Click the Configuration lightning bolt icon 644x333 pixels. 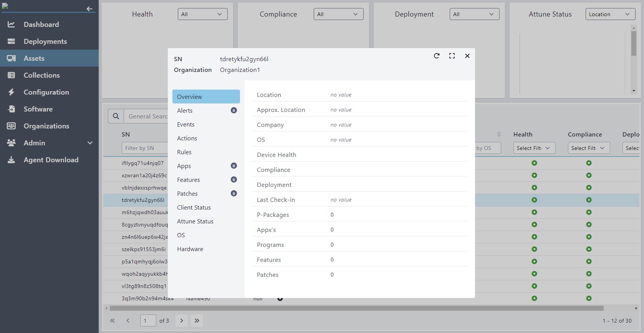coord(12,92)
